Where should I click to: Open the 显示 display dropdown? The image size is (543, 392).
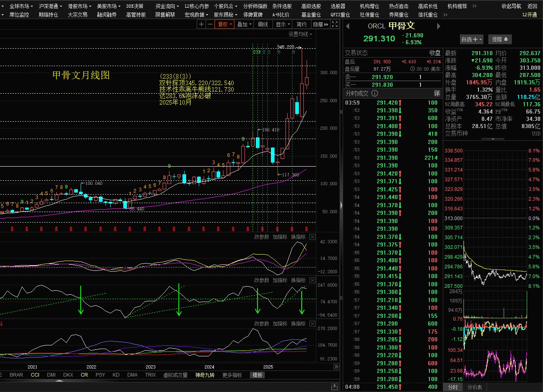coord(283,24)
